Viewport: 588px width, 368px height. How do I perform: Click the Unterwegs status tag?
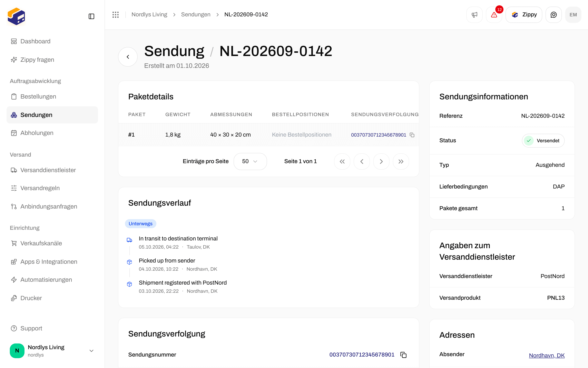point(140,224)
